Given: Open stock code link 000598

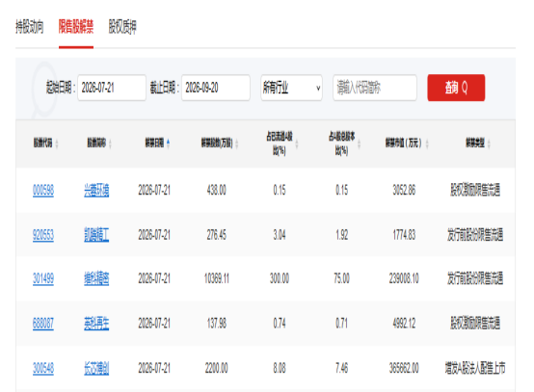Looking at the screenshot, I should point(43,190).
